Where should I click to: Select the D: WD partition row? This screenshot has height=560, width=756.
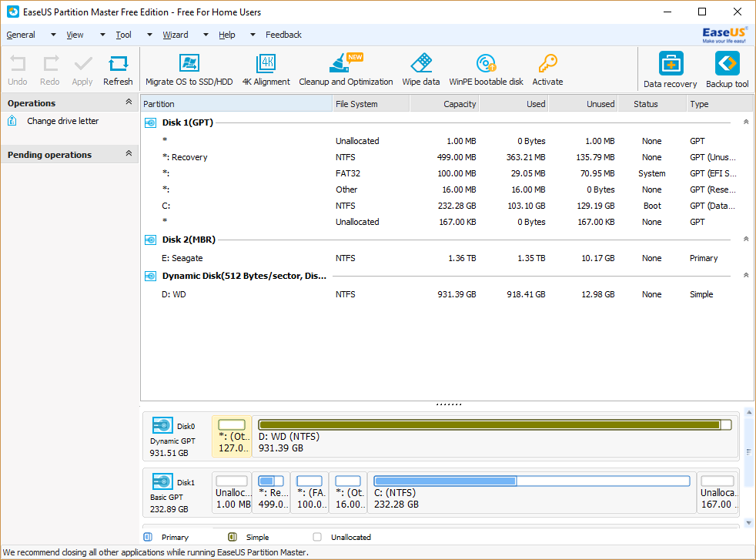447,295
